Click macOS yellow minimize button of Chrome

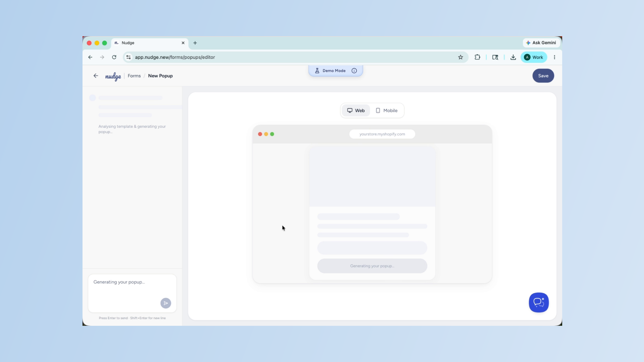click(97, 43)
